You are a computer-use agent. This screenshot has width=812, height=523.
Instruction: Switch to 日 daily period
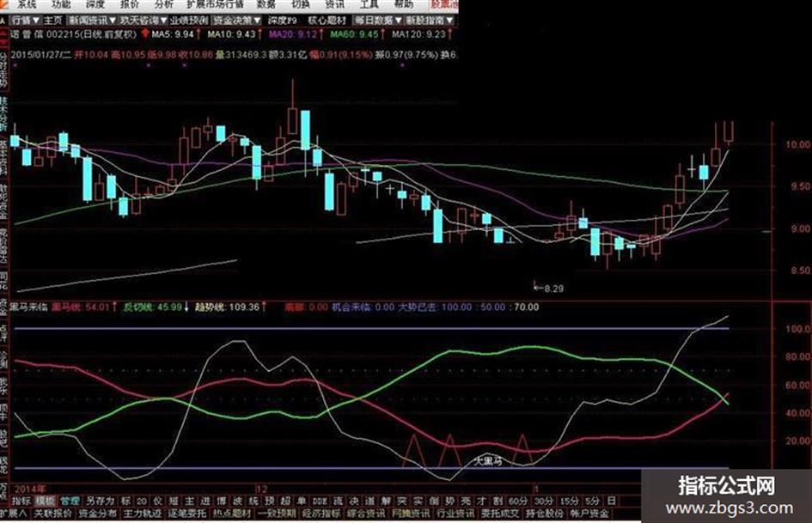(x=612, y=501)
